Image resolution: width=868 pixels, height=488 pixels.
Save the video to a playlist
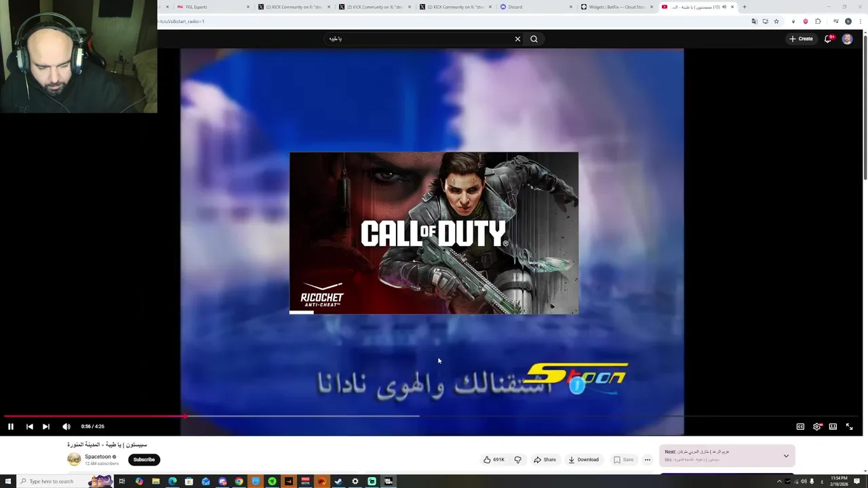click(623, 460)
